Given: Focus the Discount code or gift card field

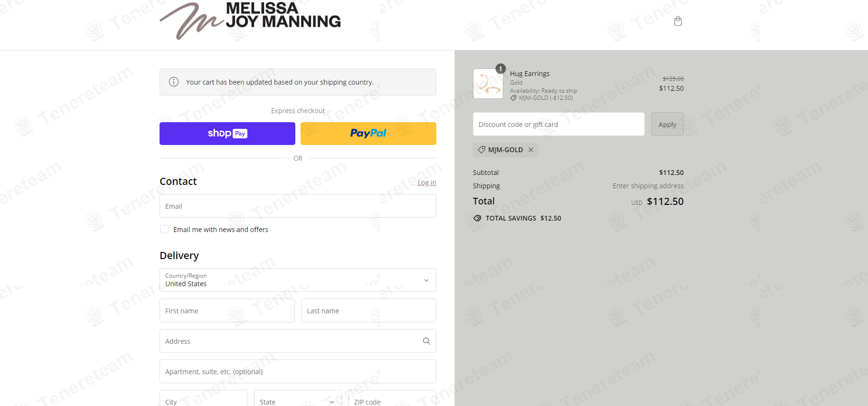Looking at the screenshot, I should (559, 124).
